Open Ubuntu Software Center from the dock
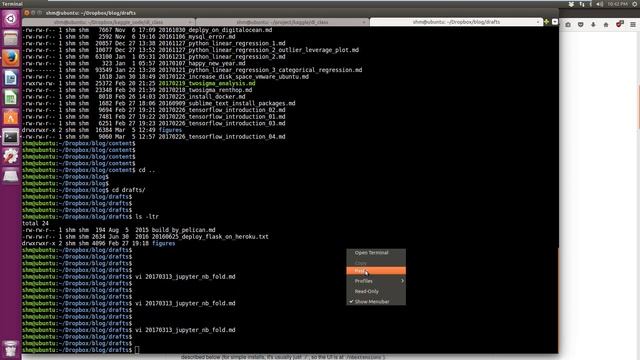The image size is (640, 360). (11, 118)
